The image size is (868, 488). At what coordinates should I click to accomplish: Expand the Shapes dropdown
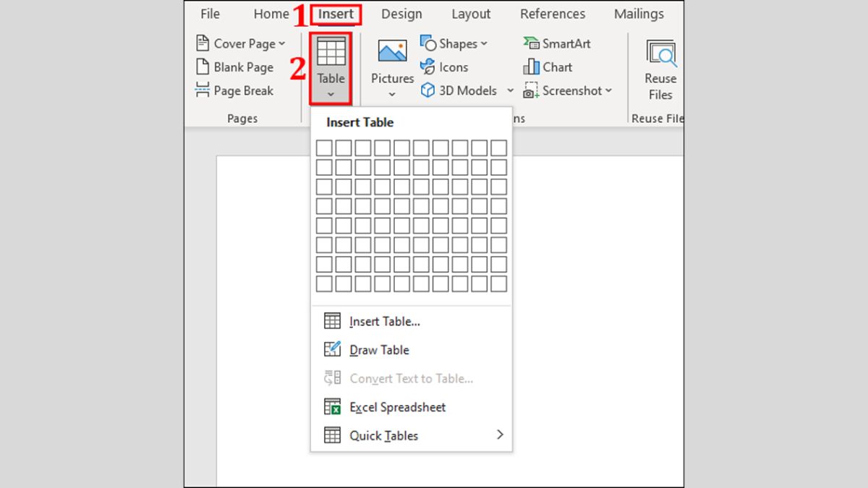(484, 44)
